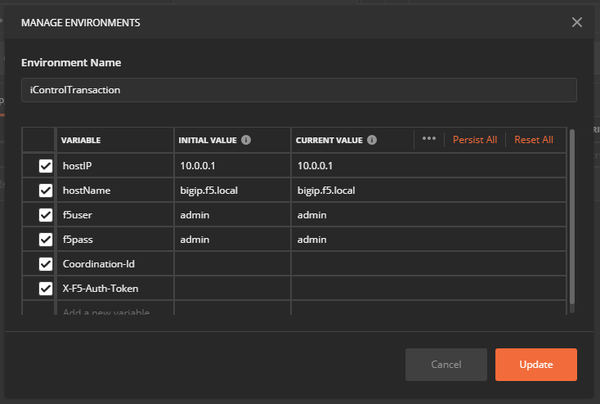Uncheck the hostIP variable checkbox

coord(46,166)
